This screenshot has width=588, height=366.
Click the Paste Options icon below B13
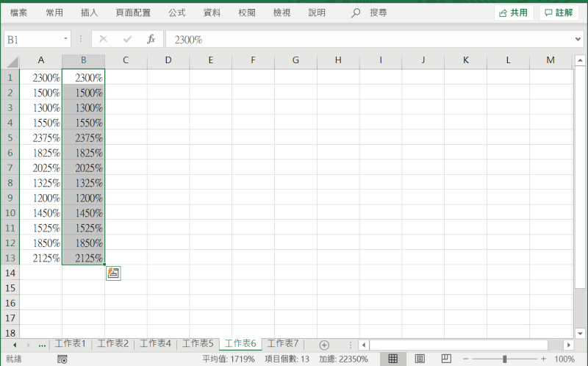click(x=113, y=273)
